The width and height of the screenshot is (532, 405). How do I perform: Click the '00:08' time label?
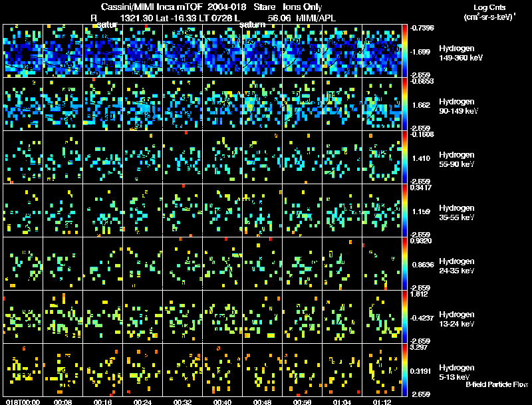pyautogui.click(x=63, y=402)
